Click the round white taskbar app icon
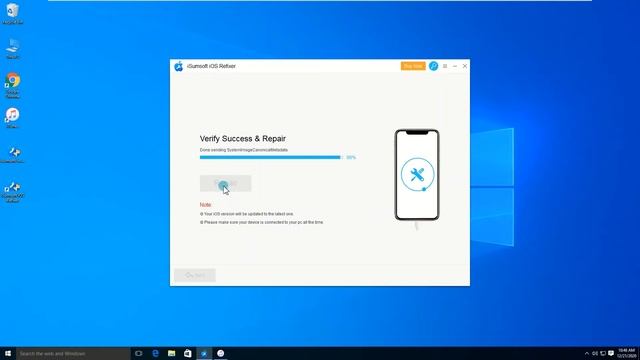Screen dimensions: 640x360 point(220,353)
